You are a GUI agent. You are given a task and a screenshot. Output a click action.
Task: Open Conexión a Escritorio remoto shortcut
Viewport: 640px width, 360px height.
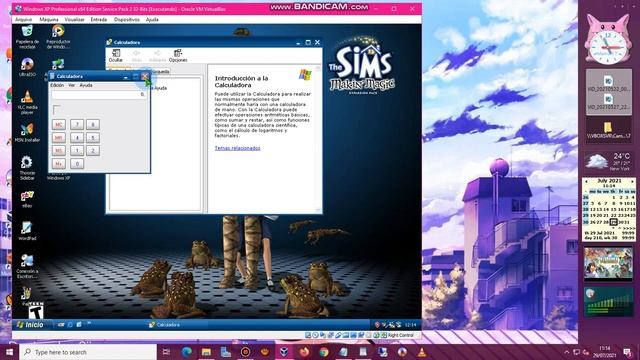click(x=27, y=266)
